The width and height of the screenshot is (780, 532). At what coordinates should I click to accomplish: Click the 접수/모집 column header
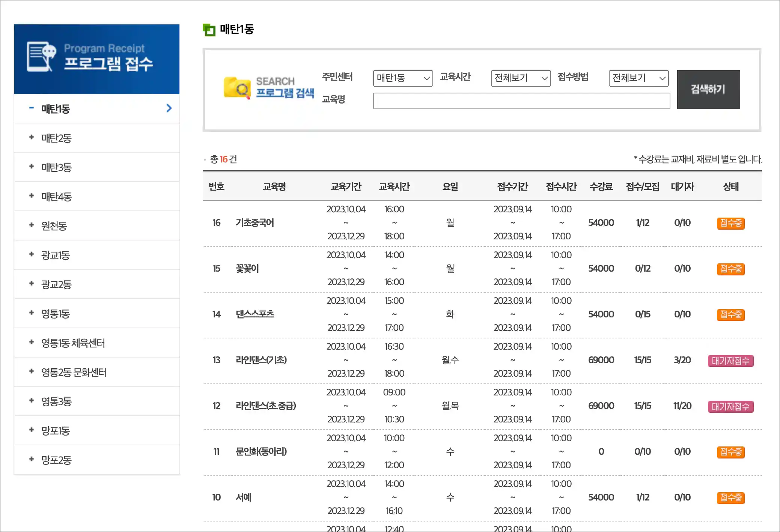pos(643,187)
